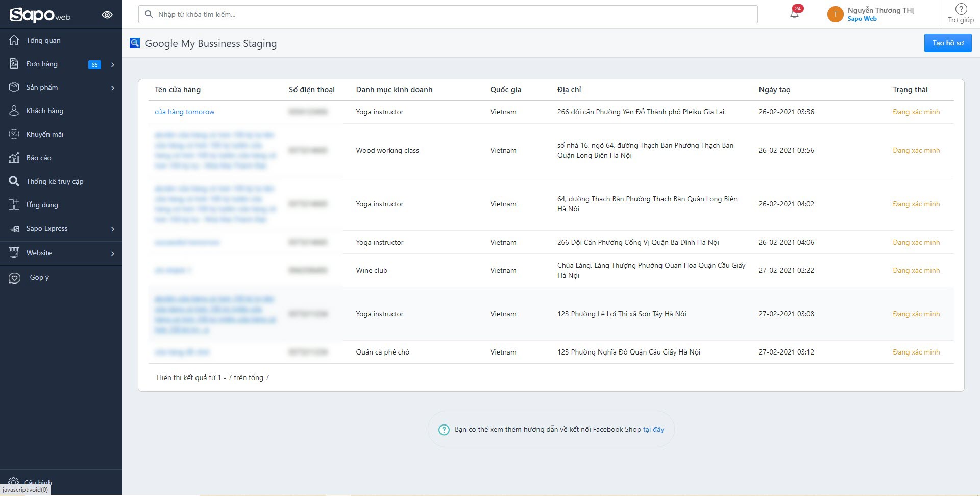Click the Sản phẩm box icon
This screenshot has height=496, width=980.
pyautogui.click(x=14, y=87)
